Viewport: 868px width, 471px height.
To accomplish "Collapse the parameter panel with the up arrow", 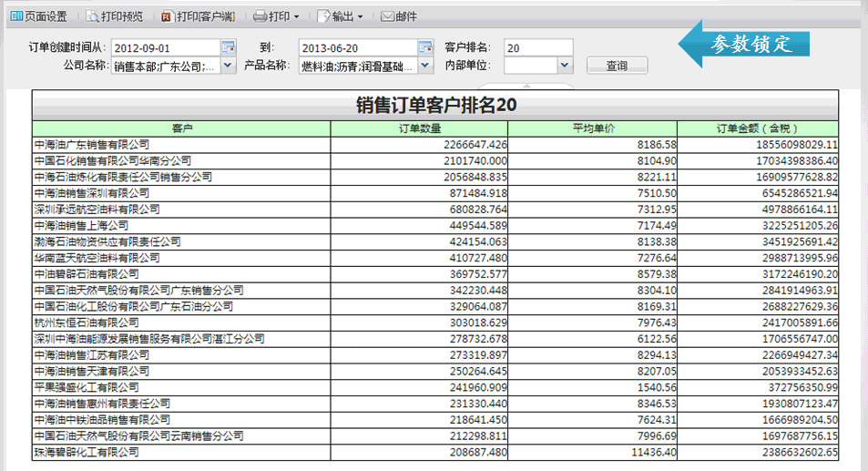I will [526, 86].
